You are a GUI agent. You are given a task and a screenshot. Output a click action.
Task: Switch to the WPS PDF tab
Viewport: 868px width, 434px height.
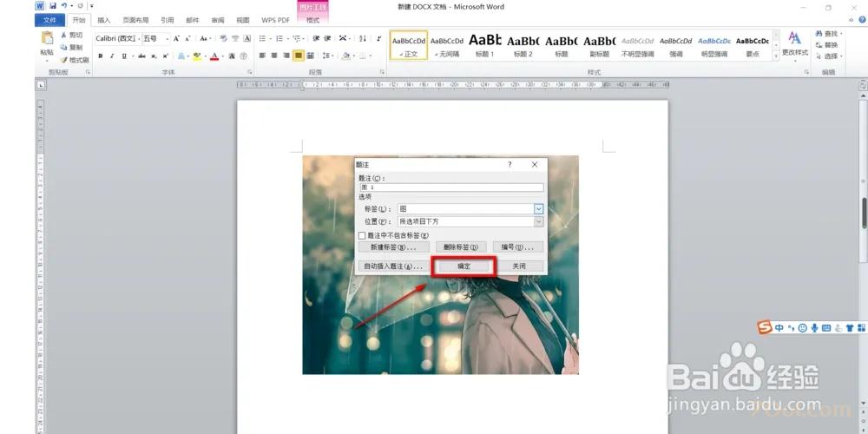tap(276, 20)
